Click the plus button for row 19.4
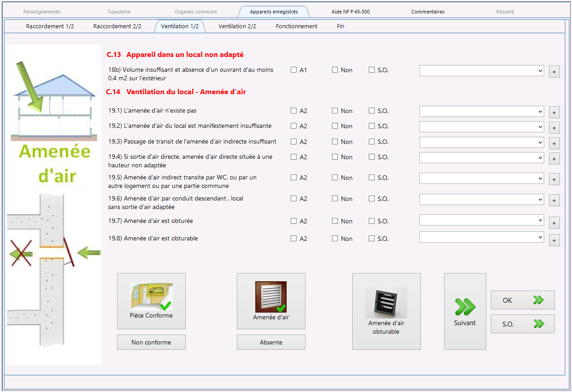The height and width of the screenshot is (392, 572). tap(554, 159)
